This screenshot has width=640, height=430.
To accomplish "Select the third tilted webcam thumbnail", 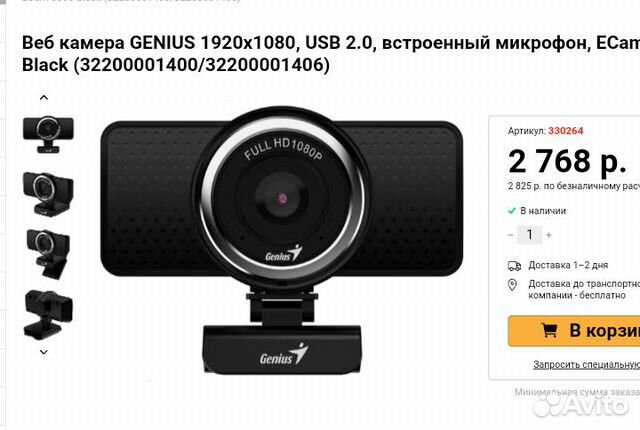I will 48,254.
